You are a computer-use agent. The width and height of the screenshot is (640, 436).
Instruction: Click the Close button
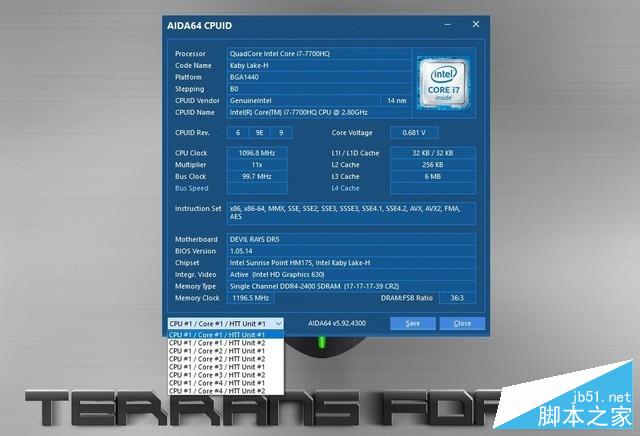point(462,323)
